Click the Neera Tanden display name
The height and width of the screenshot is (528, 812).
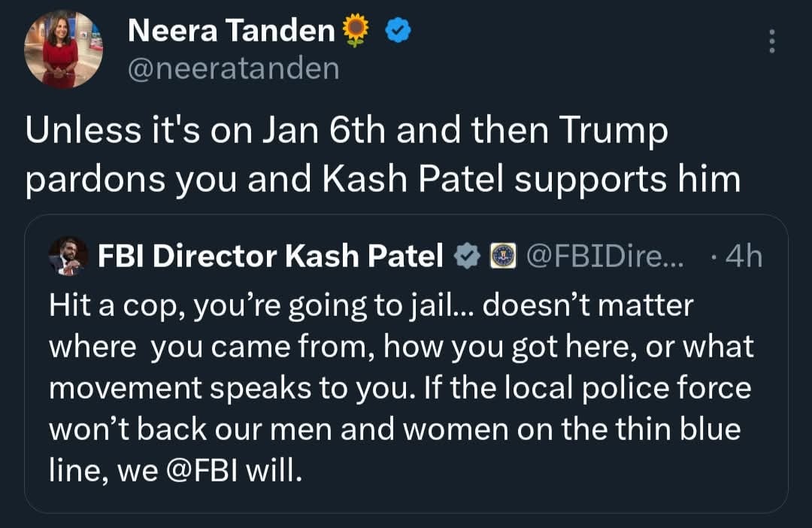[232, 30]
